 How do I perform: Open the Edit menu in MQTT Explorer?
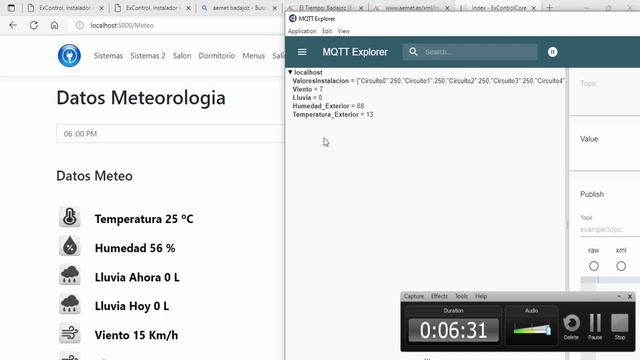[327, 31]
